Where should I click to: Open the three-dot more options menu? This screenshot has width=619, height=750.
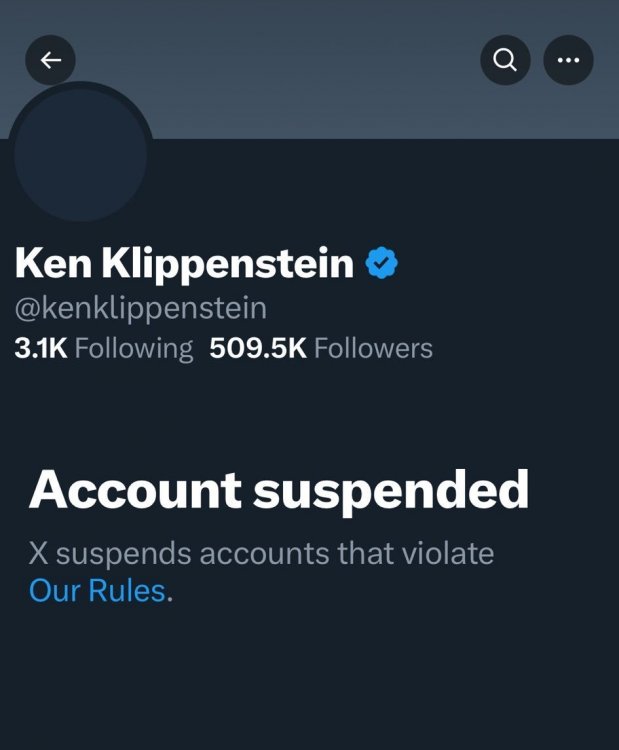click(x=568, y=61)
